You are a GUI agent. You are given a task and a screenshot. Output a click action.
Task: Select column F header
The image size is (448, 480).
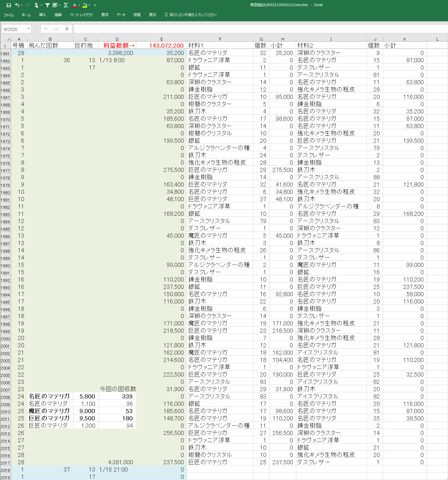click(220, 39)
